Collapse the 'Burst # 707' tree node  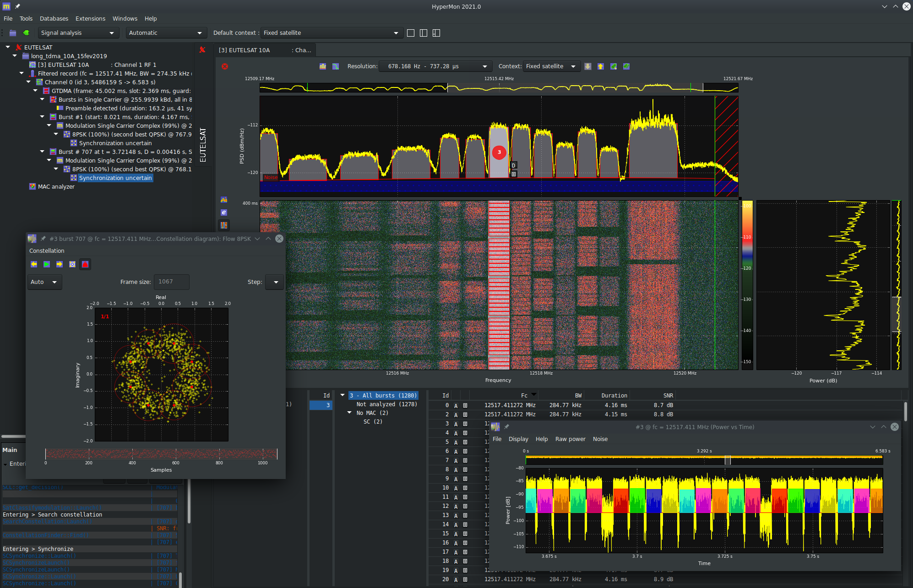click(x=42, y=152)
